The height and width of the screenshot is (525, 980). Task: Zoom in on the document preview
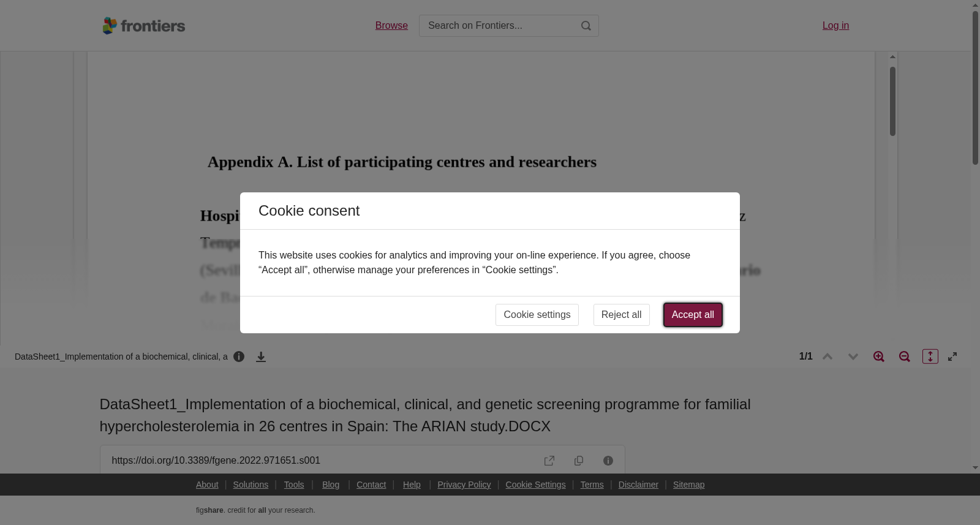coord(879,357)
